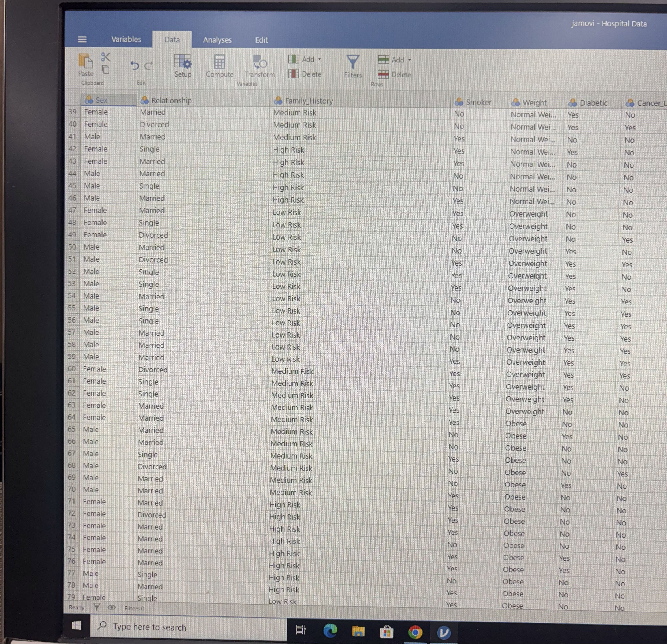The height and width of the screenshot is (644, 667).
Task: Click the Copy icon below scissors
Action: pyautogui.click(x=106, y=70)
